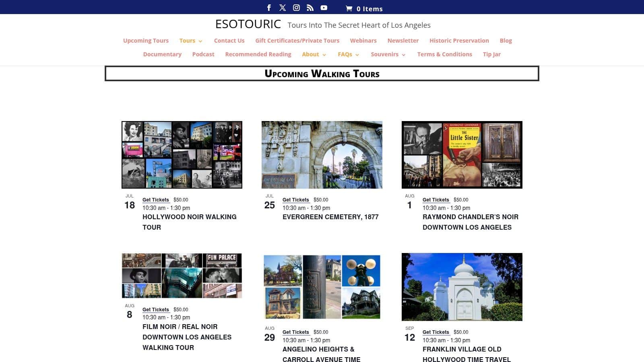Get Tickets for Angelino Heights tour

(296, 332)
